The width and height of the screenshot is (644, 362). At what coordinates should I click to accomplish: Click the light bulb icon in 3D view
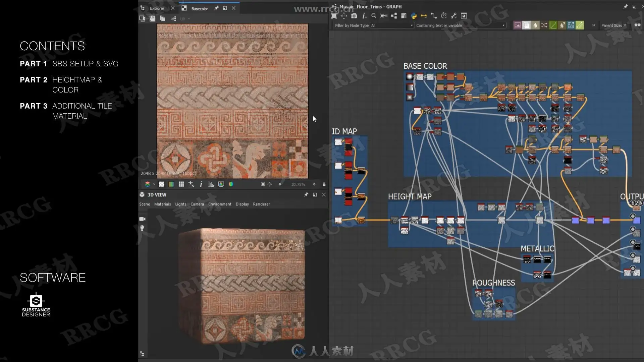[x=142, y=228]
